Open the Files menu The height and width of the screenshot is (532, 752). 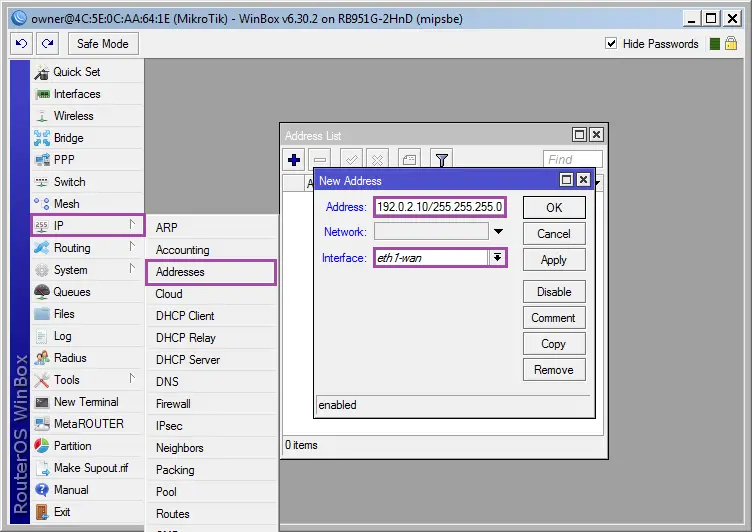88,314
